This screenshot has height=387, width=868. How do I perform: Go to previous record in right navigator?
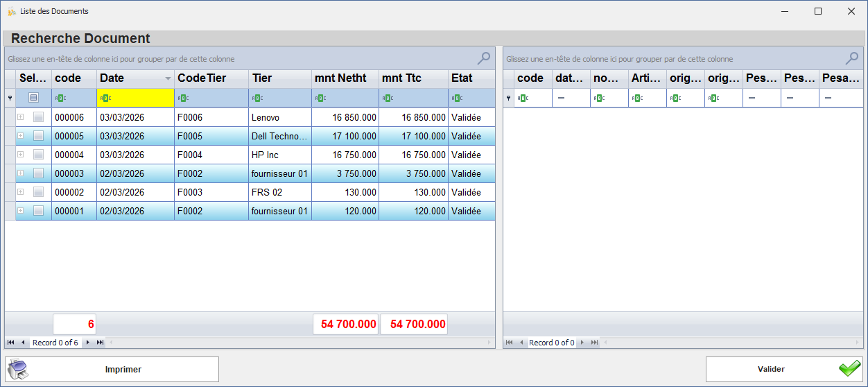click(521, 343)
